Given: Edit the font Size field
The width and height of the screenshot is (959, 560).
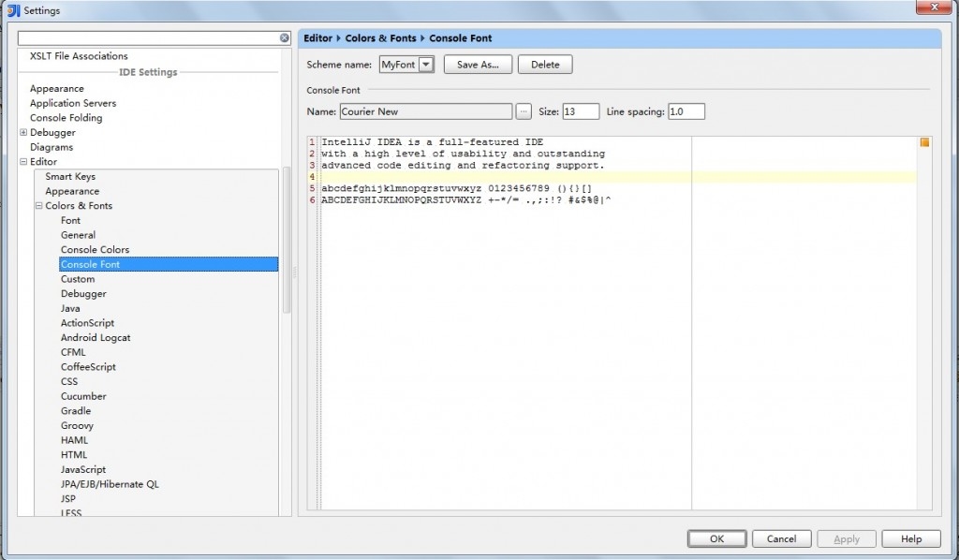Looking at the screenshot, I should tap(581, 111).
